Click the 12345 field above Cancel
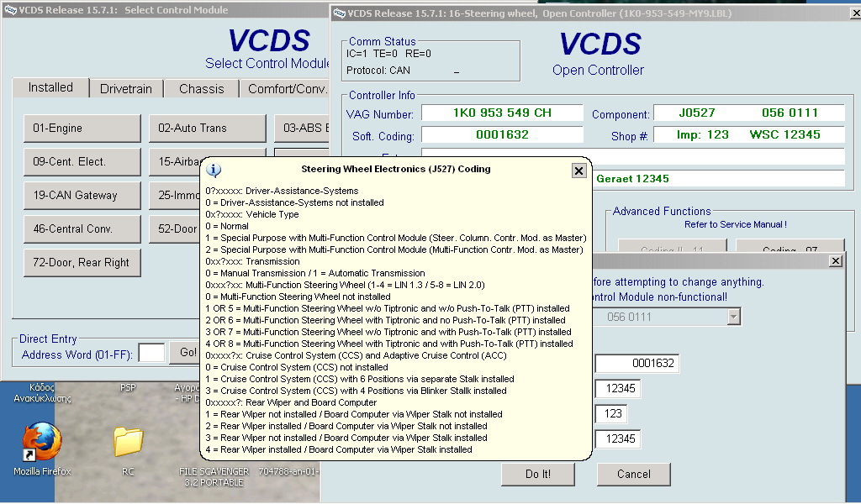The height and width of the screenshot is (504, 861). click(x=618, y=438)
